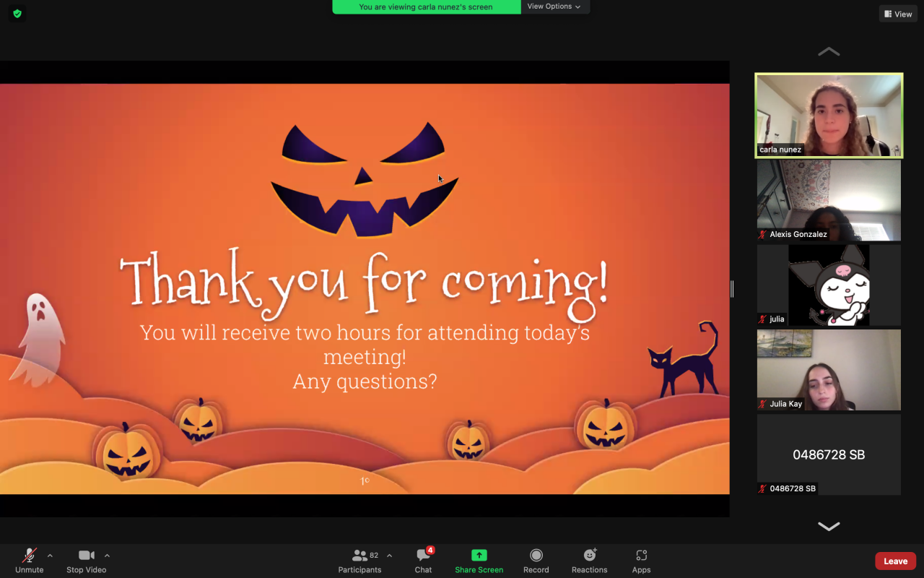Stop the video camera
The image size is (924, 578).
tap(87, 560)
